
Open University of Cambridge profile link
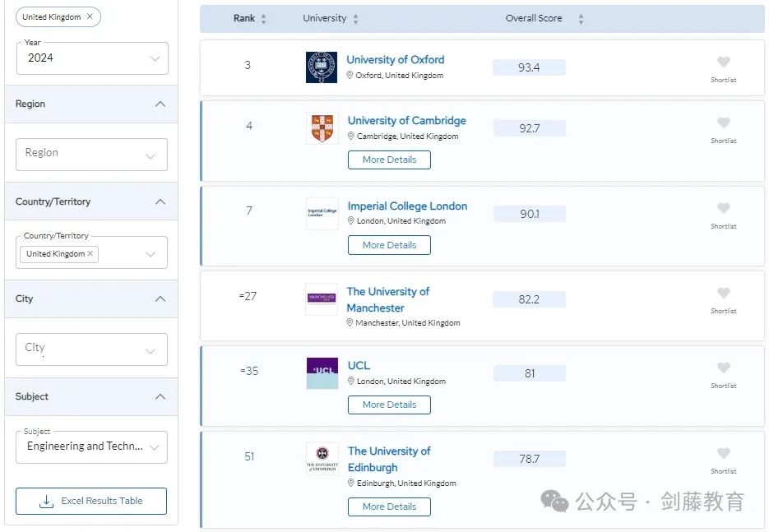[406, 121]
